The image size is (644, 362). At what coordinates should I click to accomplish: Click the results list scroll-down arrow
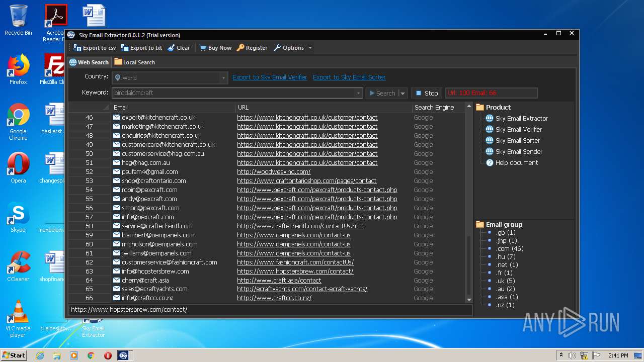point(469,300)
